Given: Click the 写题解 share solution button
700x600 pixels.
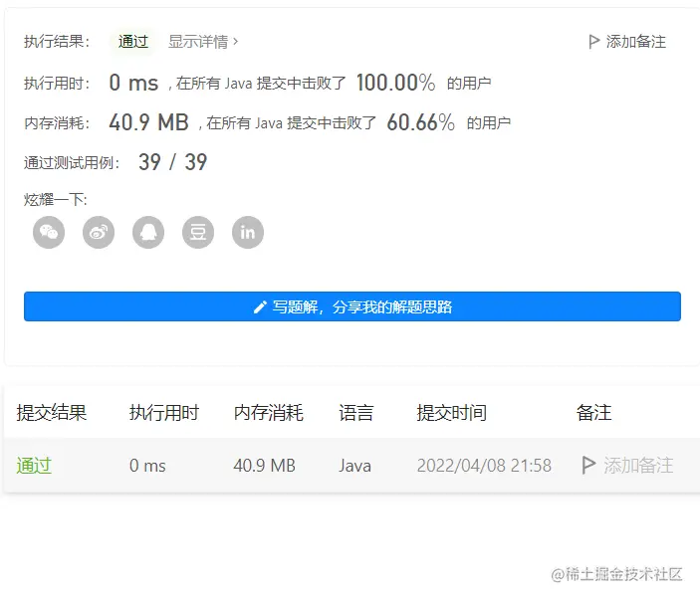Looking at the screenshot, I should [352, 306].
